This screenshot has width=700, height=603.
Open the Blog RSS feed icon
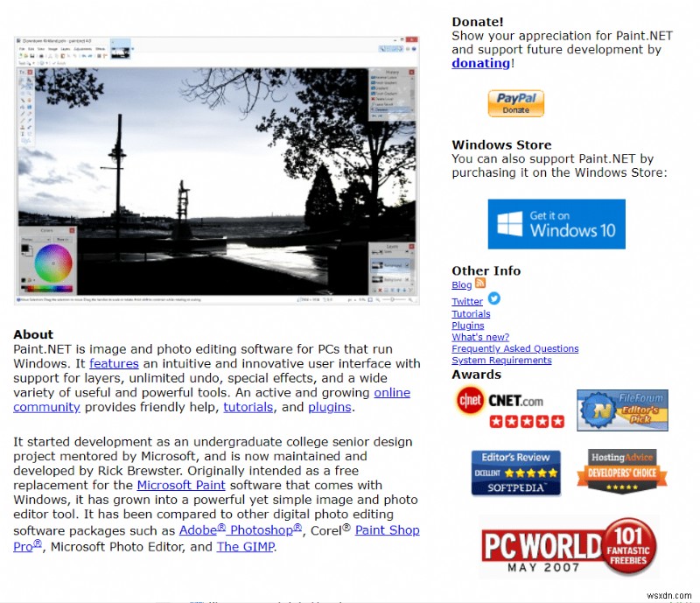479,283
